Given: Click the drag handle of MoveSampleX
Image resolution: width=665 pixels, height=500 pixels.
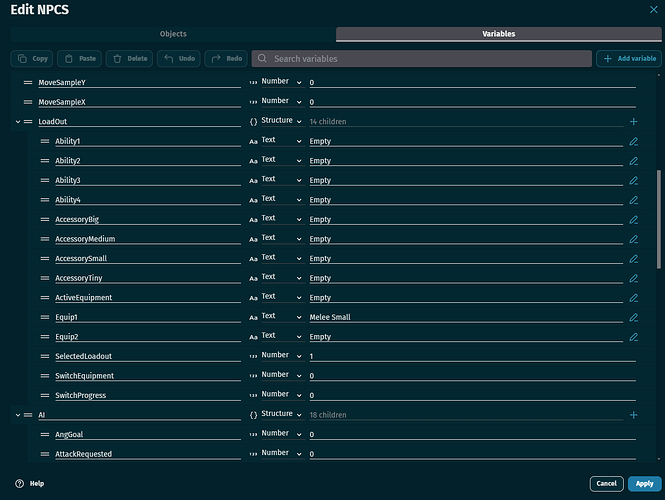Looking at the screenshot, I should click(x=28, y=102).
